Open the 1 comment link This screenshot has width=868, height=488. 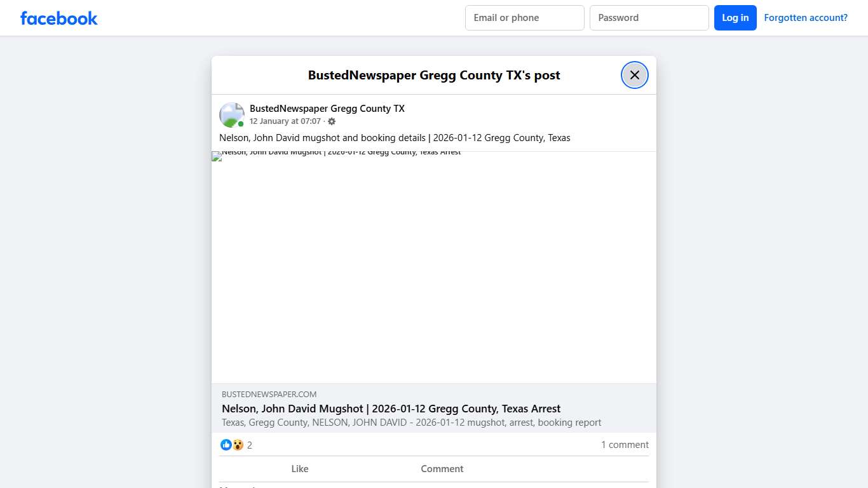625,445
